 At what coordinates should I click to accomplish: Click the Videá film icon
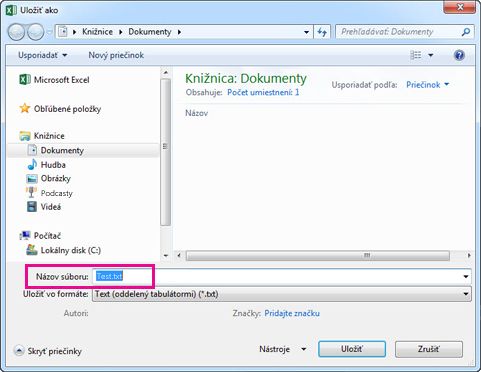[x=32, y=207]
